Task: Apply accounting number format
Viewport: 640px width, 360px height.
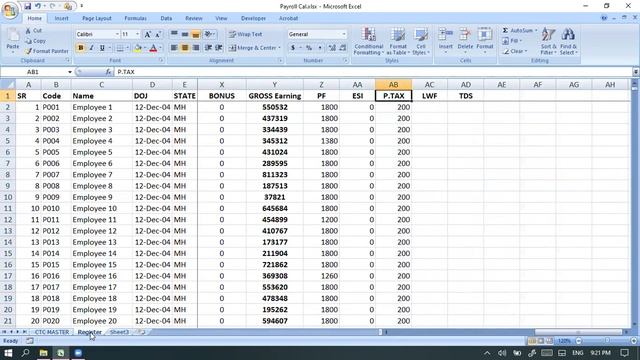Action: 293,48
